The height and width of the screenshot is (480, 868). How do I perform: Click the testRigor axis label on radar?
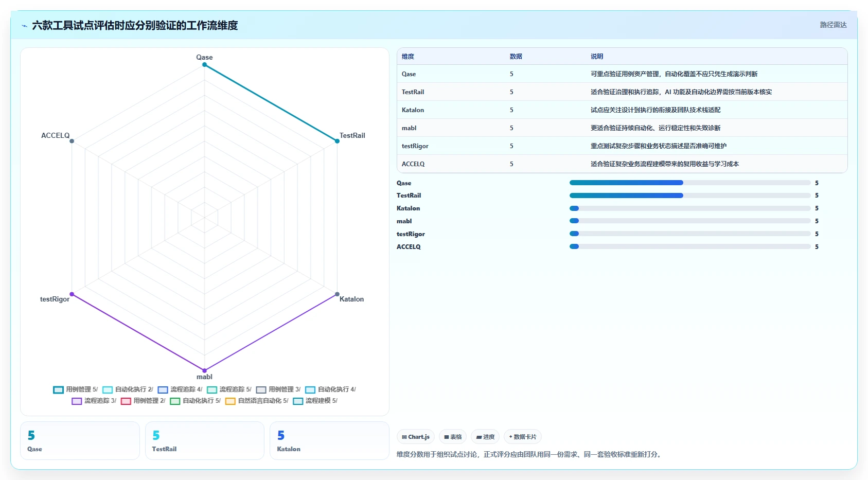[55, 299]
